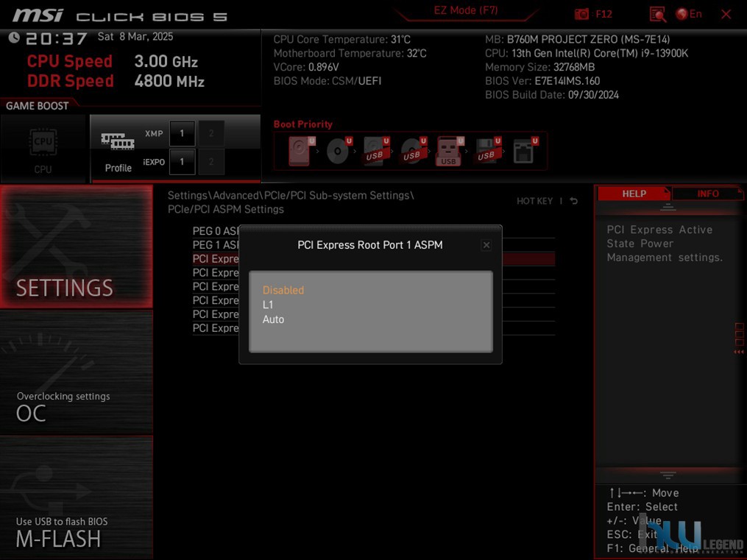Image resolution: width=747 pixels, height=560 pixels.
Task: Click the arrow keys 'Move' hint
Action: tap(644, 493)
